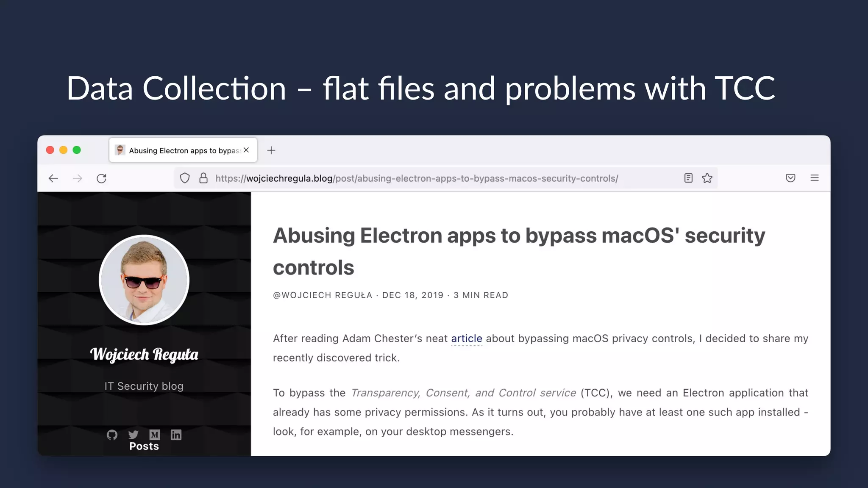Image resolution: width=868 pixels, height=488 pixels.
Task: Save page to Pocket icon
Action: [790, 178]
